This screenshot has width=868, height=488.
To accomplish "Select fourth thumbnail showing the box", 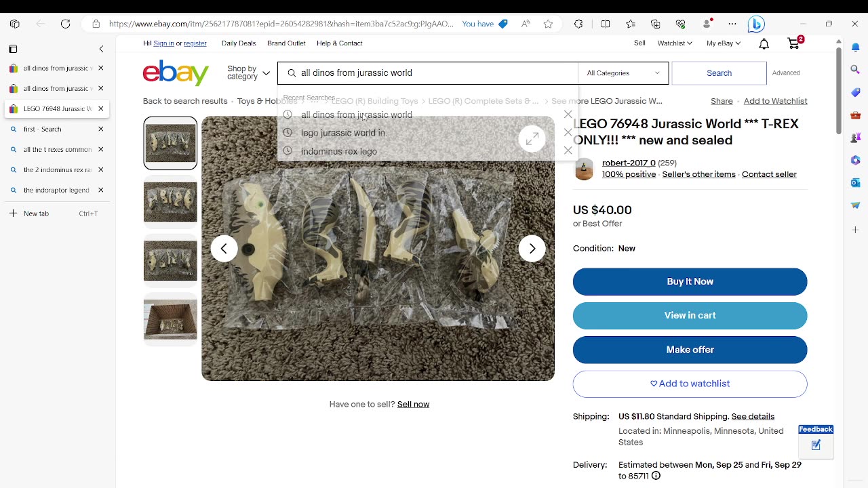I will point(170,319).
